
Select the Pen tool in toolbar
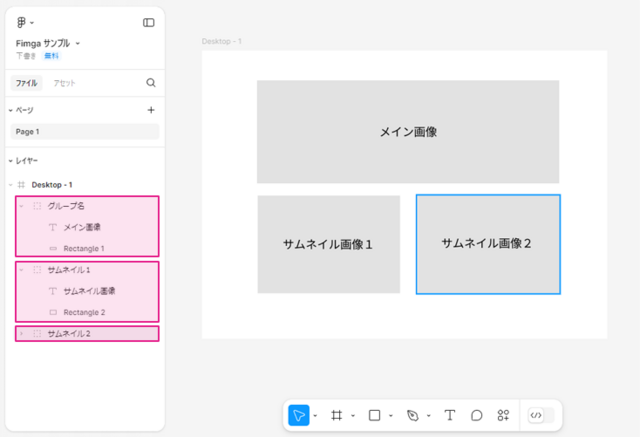(413, 415)
